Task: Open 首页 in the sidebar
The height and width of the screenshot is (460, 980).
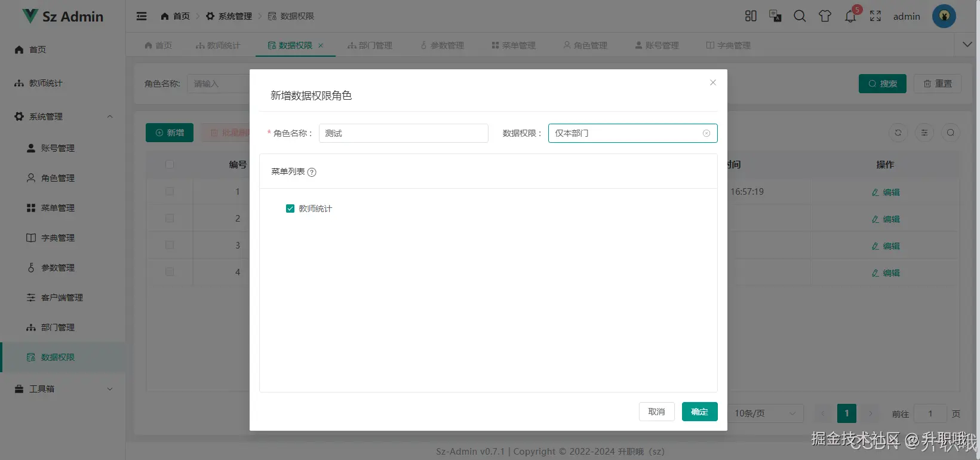Action: (x=63, y=50)
